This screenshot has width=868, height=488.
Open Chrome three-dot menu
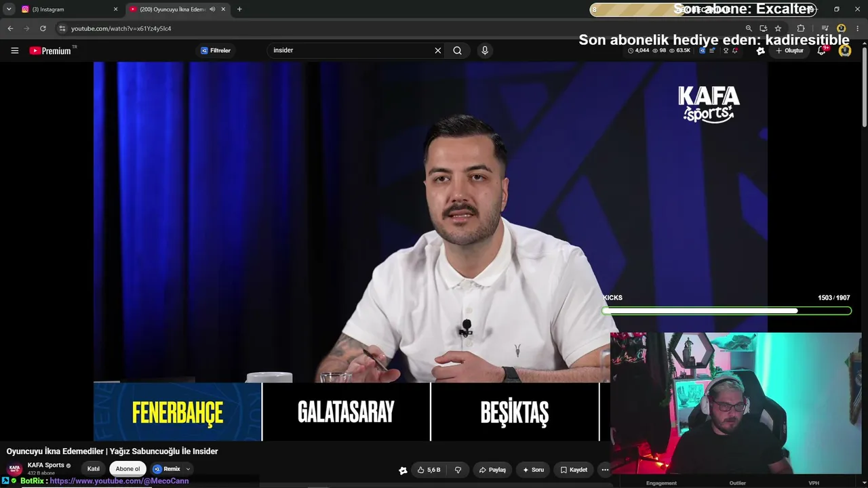858,28
